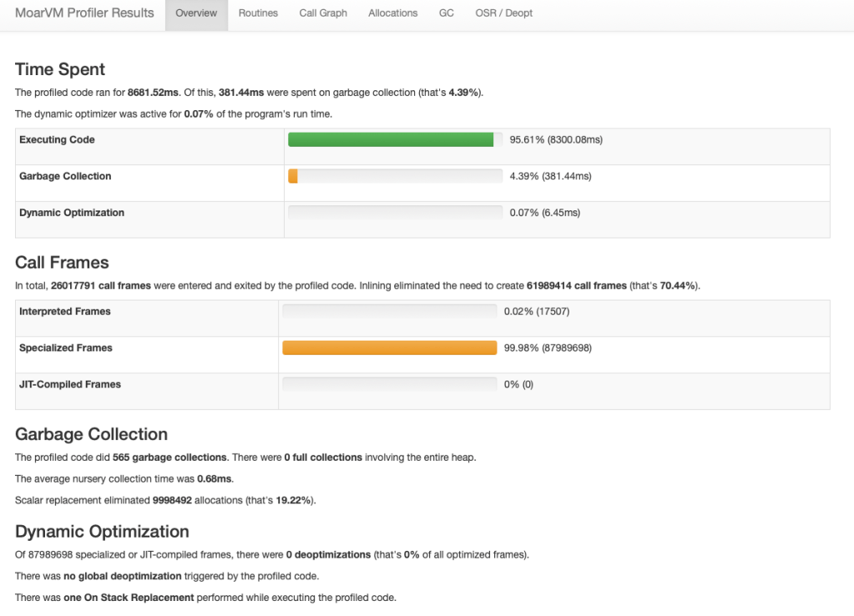Screen dimensions: 854x616
Task: Click the green Executing Code progress bar
Action: tap(391, 139)
